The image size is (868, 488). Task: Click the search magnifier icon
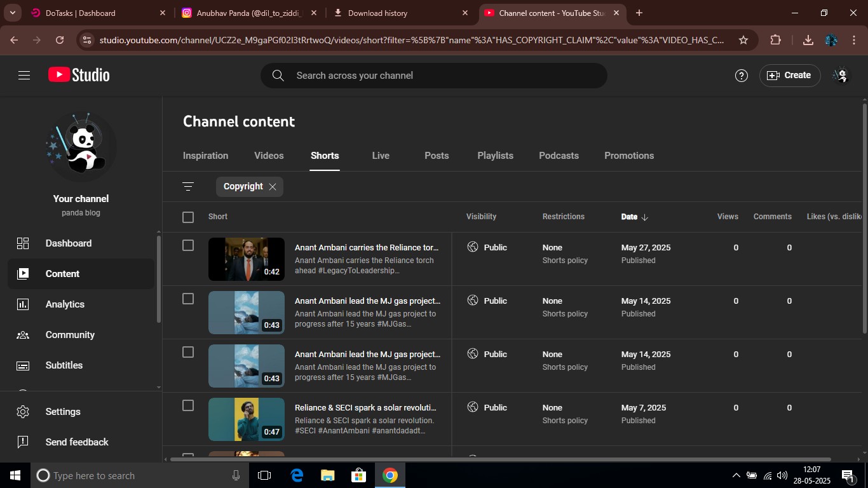coord(278,76)
